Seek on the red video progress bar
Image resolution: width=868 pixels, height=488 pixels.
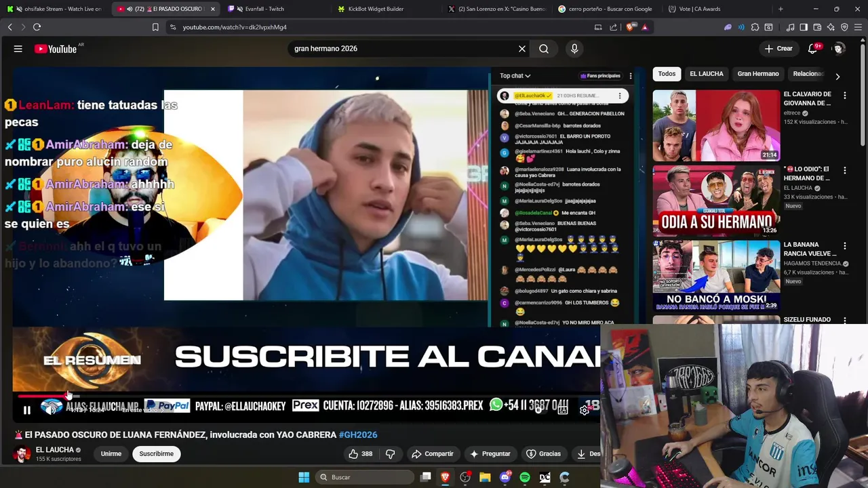pyautogui.click(x=43, y=396)
